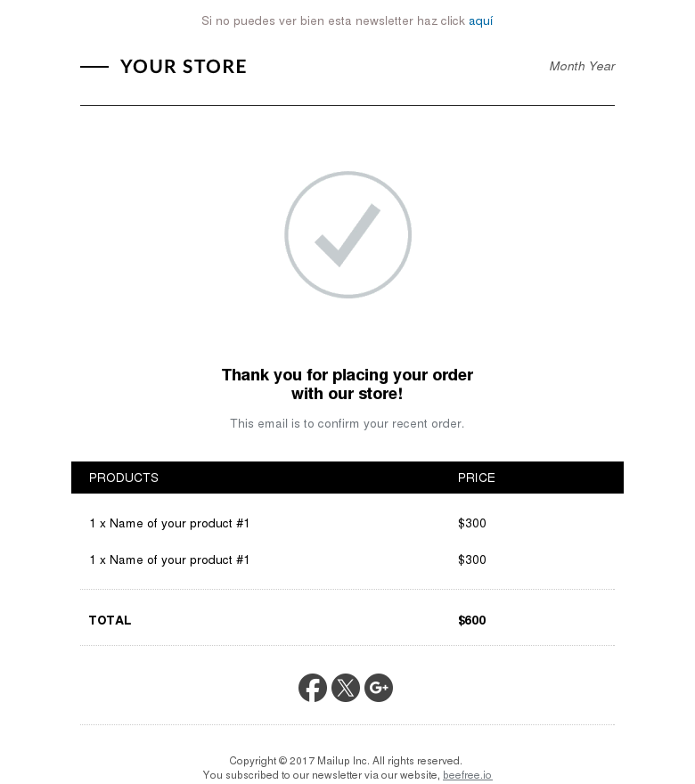Click the Facebook social icon
The width and height of the screenshot is (695, 784).
313,688
